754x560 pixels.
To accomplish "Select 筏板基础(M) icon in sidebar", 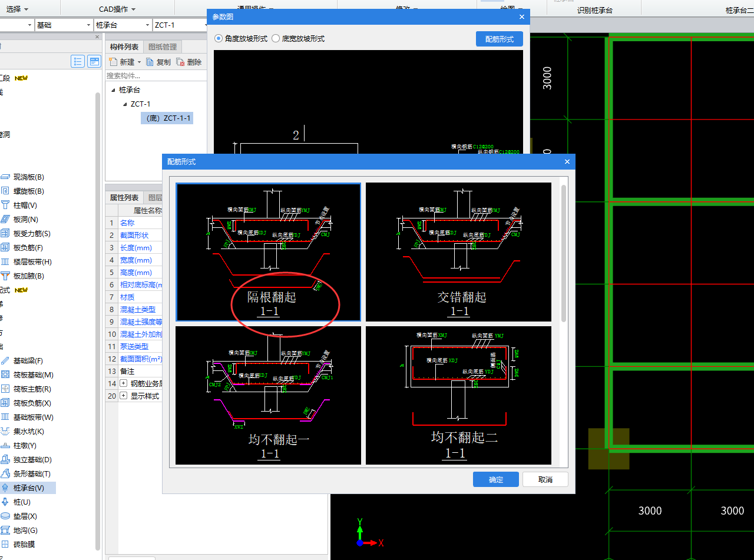I will click(5, 375).
